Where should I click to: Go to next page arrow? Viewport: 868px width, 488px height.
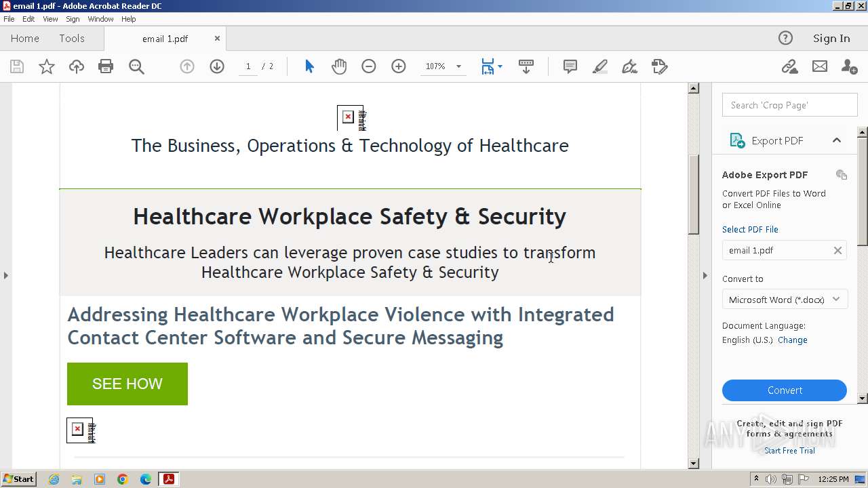coord(217,66)
